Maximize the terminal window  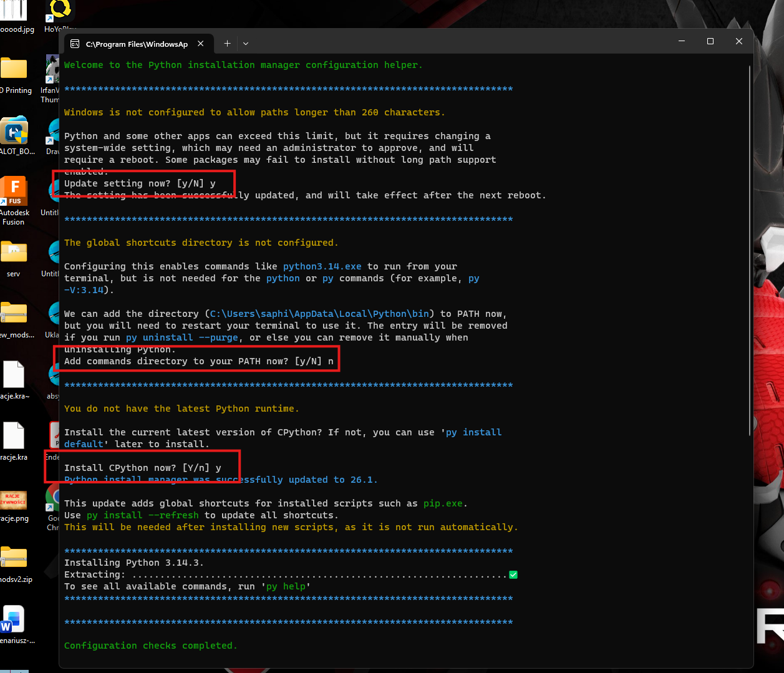tap(710, 41)
